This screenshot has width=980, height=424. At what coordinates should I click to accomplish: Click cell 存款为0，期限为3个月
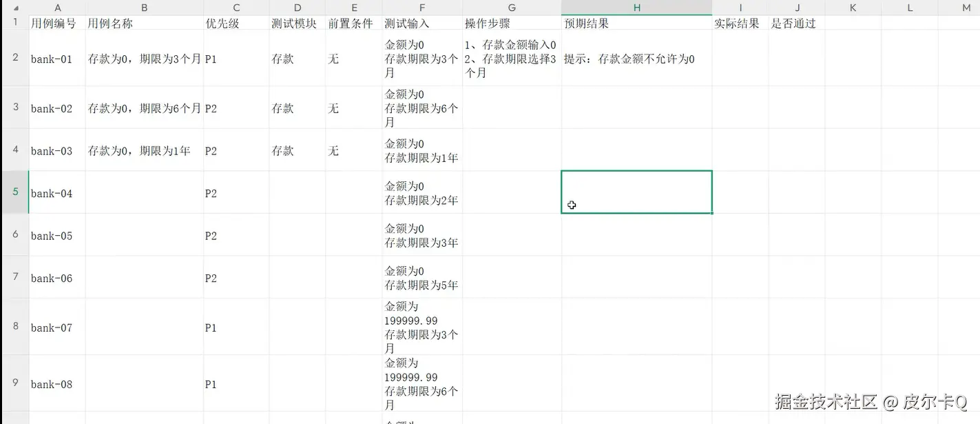(145, 59)
